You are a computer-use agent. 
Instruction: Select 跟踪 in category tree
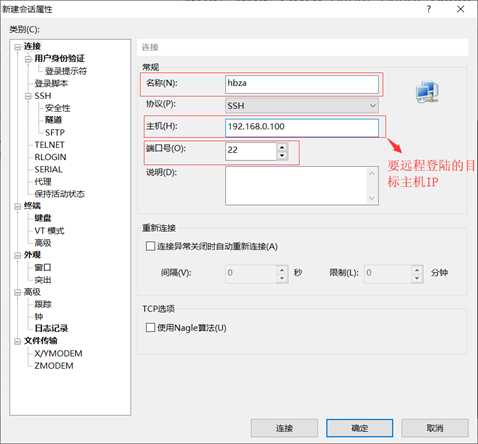click(x=43, y=304)
